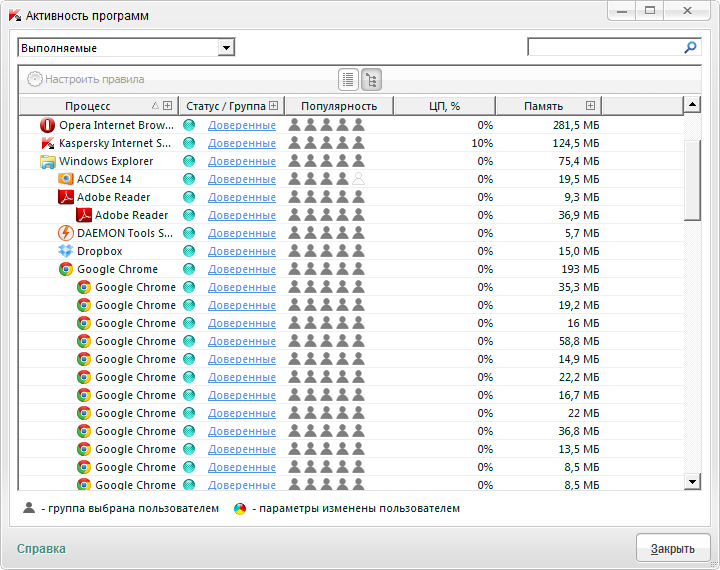Click the Kaspersky logo in the title bar
720x570 pixels.
point(15,16)
